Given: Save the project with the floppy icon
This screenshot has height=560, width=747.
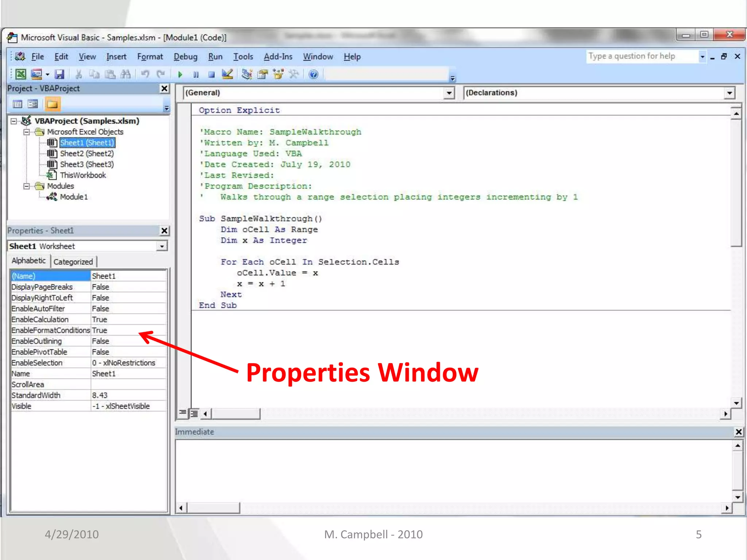Looking at the screenshot, I should 59,74.
